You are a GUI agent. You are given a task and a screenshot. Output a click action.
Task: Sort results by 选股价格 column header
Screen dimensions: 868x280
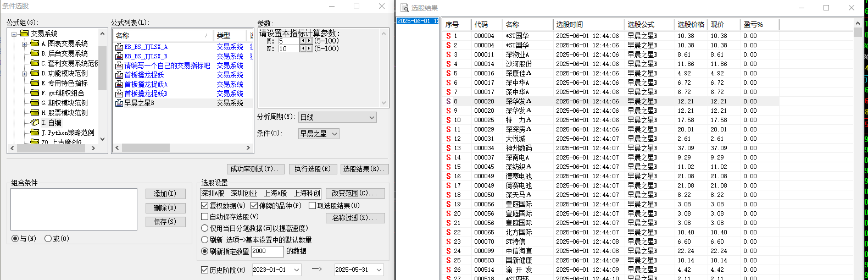(x=690, y=25)
